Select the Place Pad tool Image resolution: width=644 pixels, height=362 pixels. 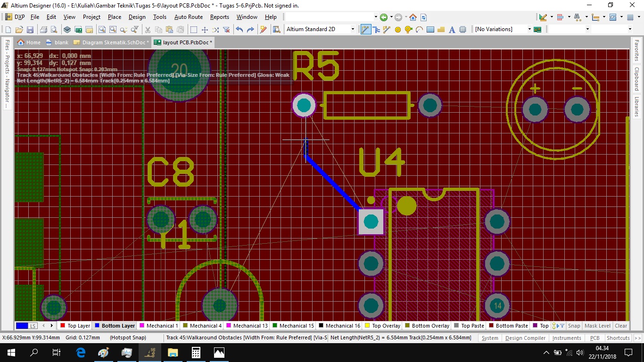[x=398, y=30]
